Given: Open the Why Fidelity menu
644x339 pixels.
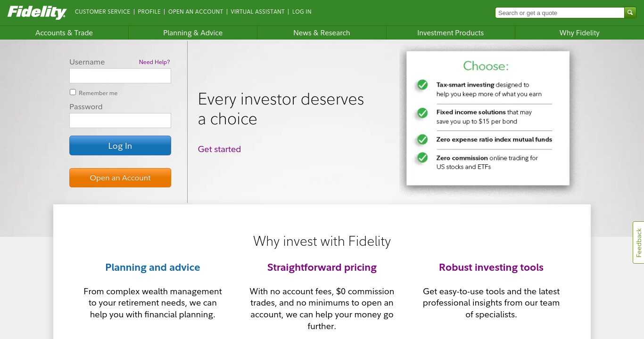Looking at the screenshot, I should point(579,33).
